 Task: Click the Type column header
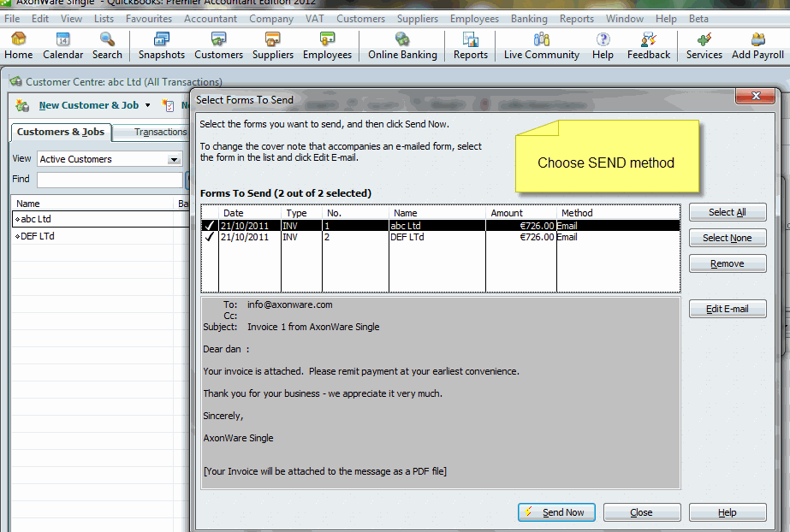(x=301, y=213)
